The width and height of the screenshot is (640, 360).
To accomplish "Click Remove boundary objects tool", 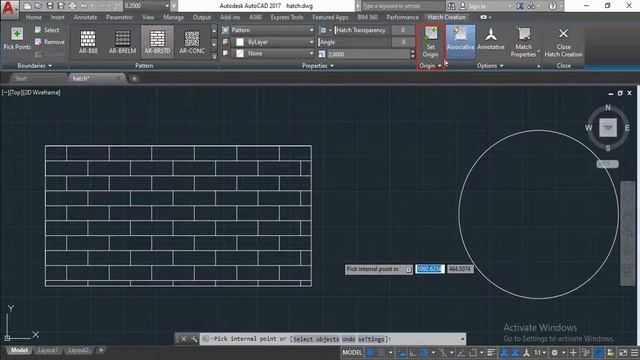I will [49, 42].
